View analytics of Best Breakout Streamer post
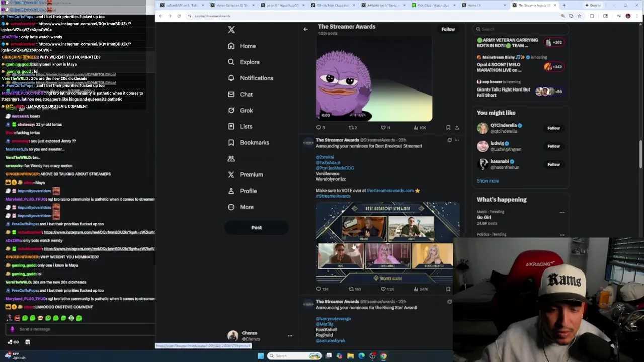 click(420, 289)
